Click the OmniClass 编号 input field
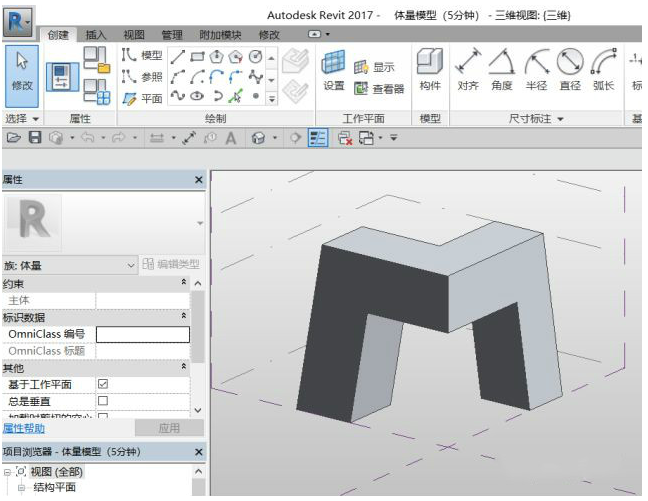 (x=142, y=334)
